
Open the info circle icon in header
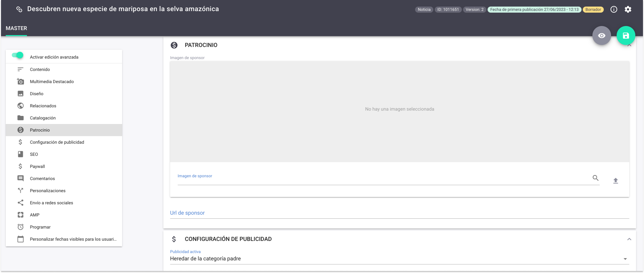click(614, 9)
